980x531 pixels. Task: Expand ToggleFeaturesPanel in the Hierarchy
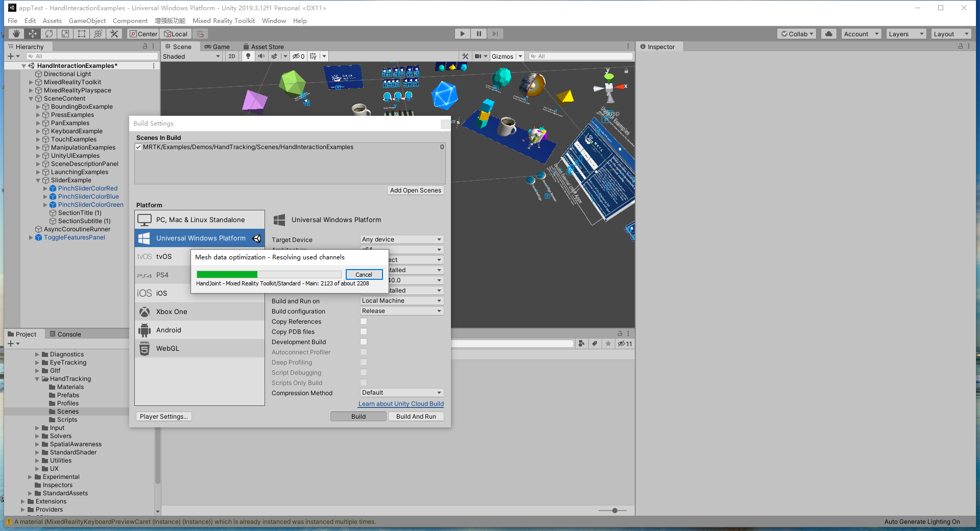31,237
